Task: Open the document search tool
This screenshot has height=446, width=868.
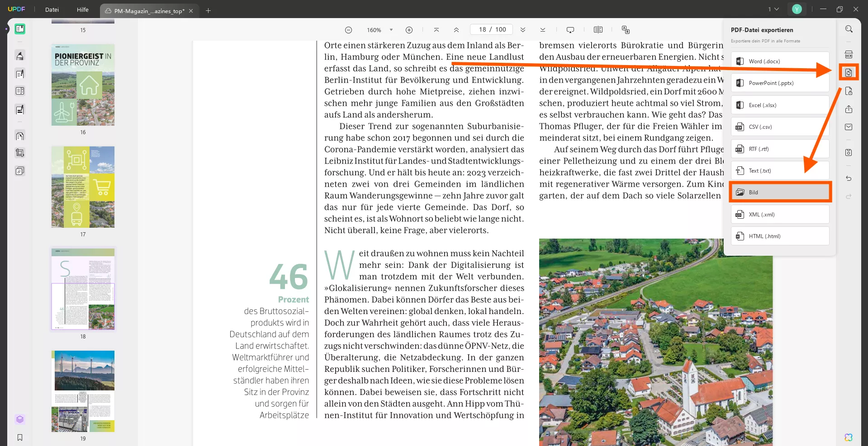Action: (849, 29)
